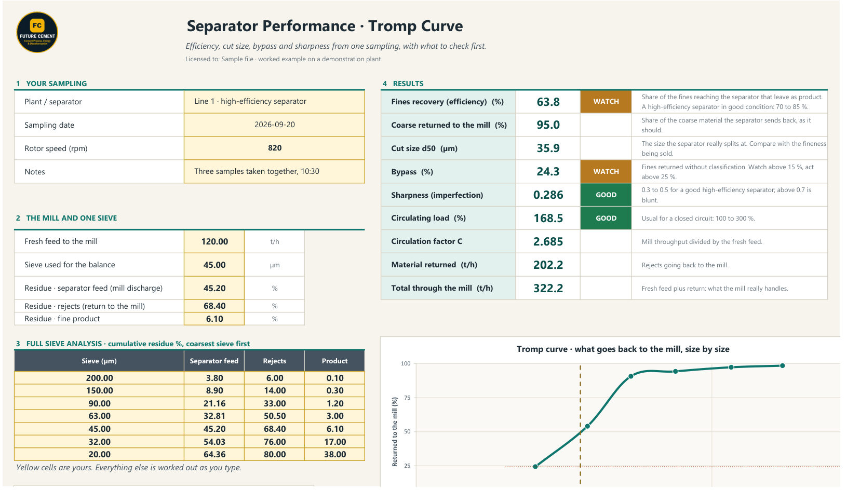The image size is (860, 504).
Task: Click the Tromp curve chart title
Action: point(623,349)
